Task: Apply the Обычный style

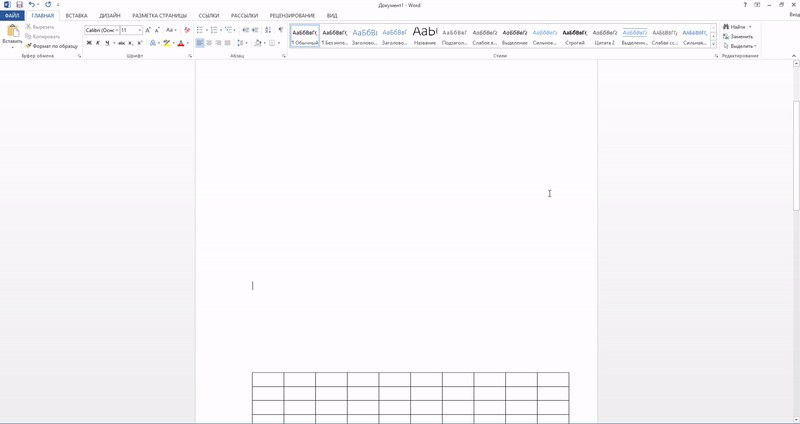Action: [305, 36]
